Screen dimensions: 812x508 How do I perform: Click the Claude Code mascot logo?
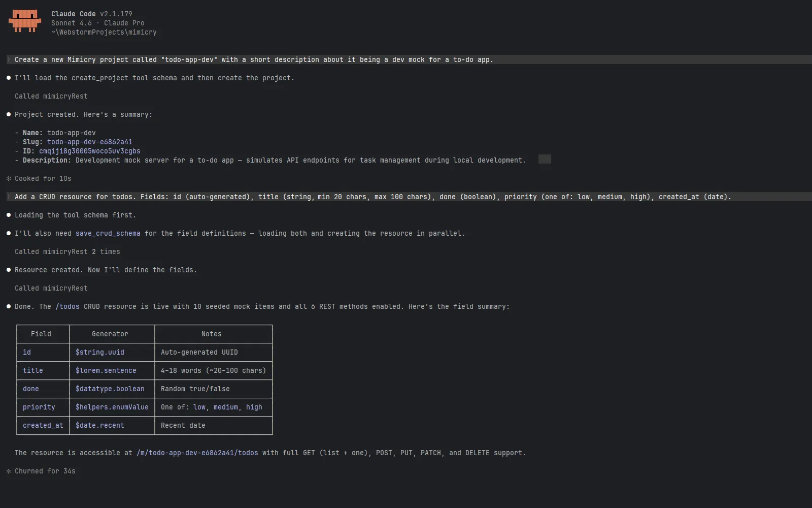click(25, 21)
